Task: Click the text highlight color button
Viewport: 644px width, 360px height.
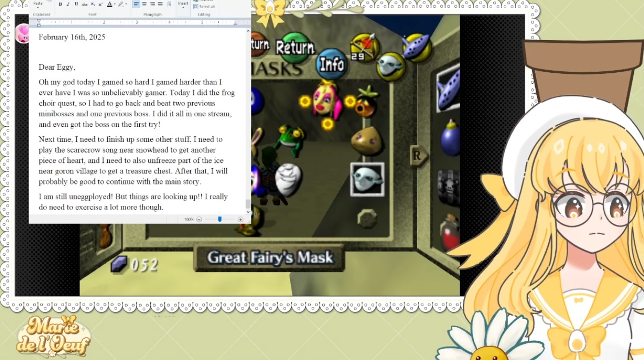Action: click(121, 4)
